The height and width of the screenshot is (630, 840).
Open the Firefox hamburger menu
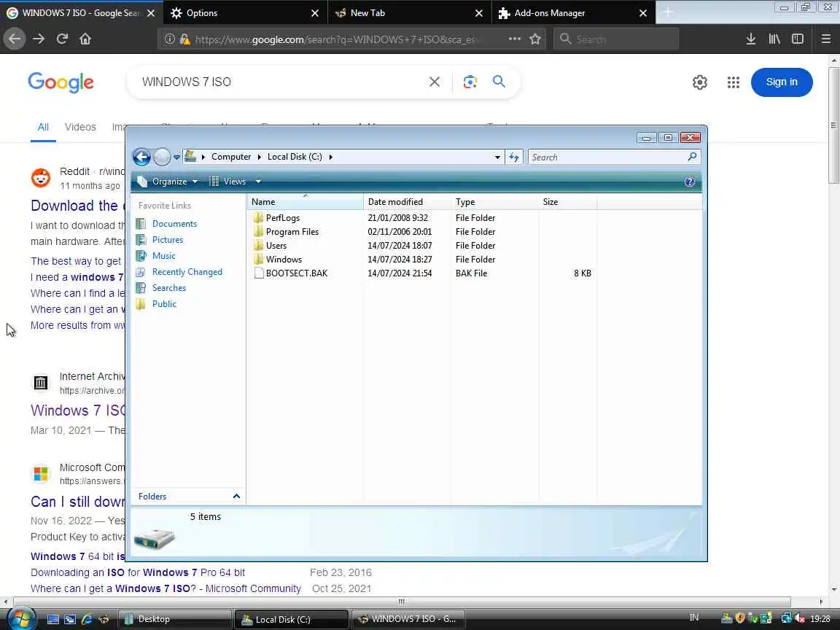point(826,39)
